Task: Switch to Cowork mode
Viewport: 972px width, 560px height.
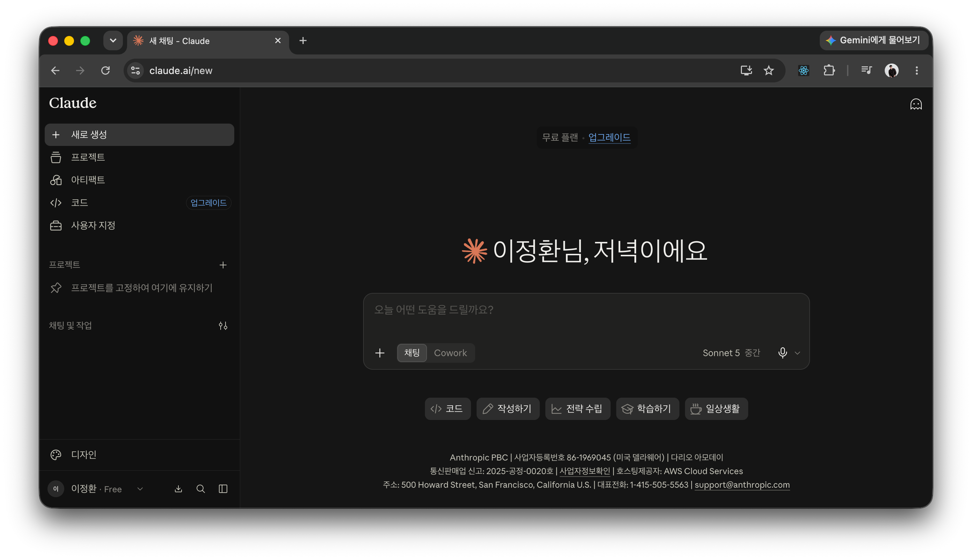Action: (x=450, y=353)
